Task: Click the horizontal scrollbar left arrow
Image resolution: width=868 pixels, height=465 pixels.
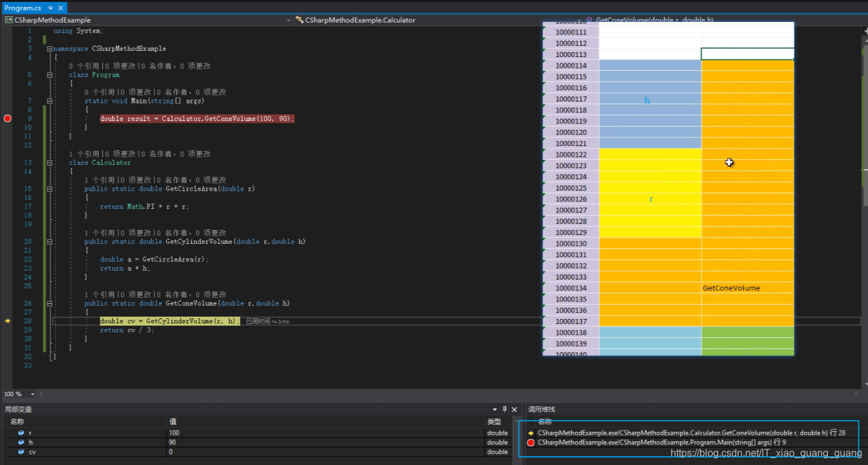Action: 41,394
